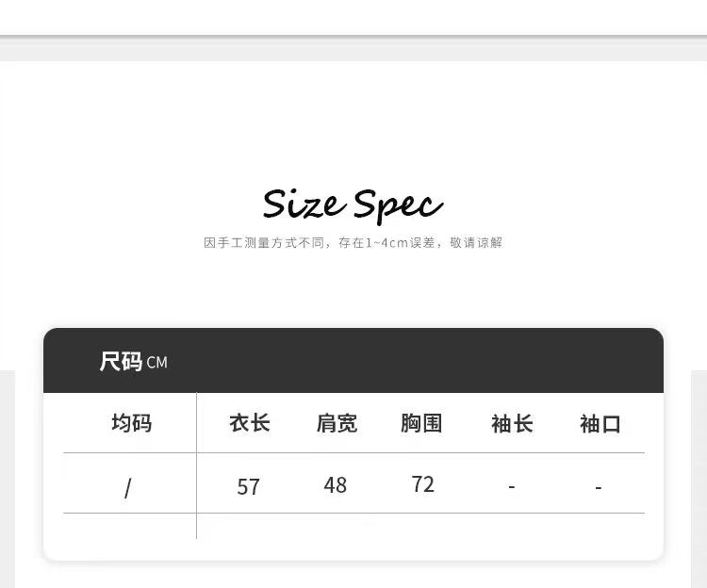Click the 72 value under 胸围

[423, 484]
